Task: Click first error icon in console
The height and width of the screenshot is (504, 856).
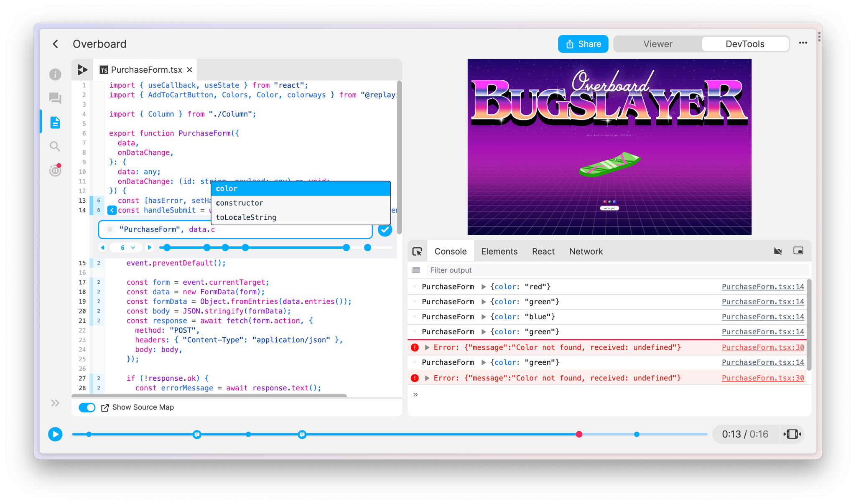Action: tap(415, 347)
